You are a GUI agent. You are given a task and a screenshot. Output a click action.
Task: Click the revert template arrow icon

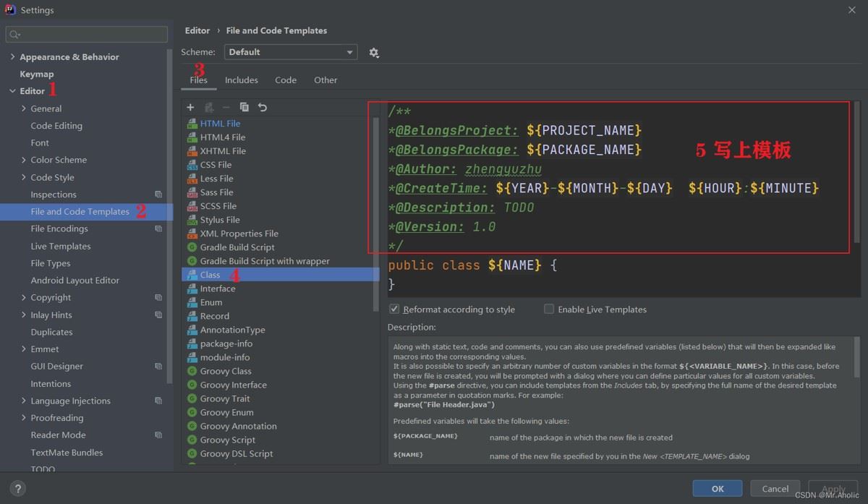pyautogui.click(x=263, y=107)
